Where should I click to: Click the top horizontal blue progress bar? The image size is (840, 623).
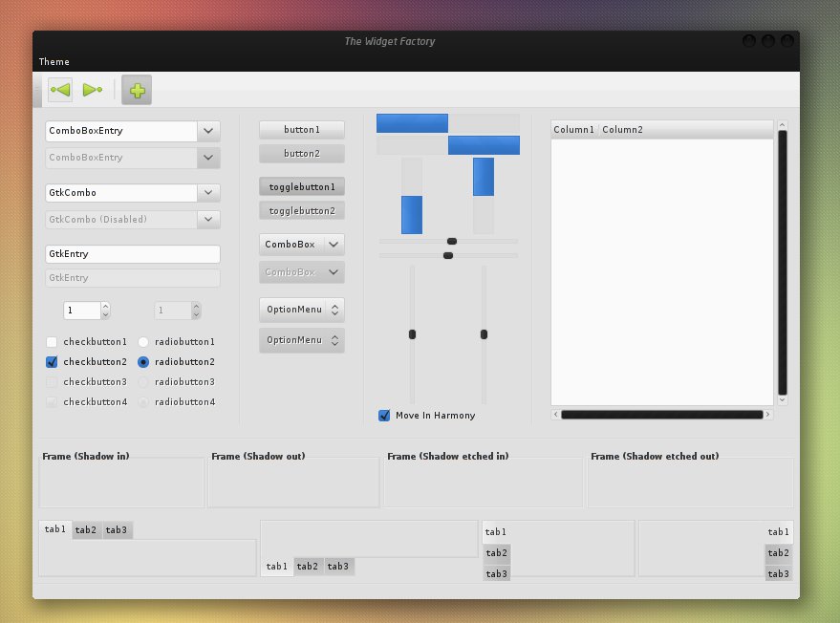[x=448, y=123]
